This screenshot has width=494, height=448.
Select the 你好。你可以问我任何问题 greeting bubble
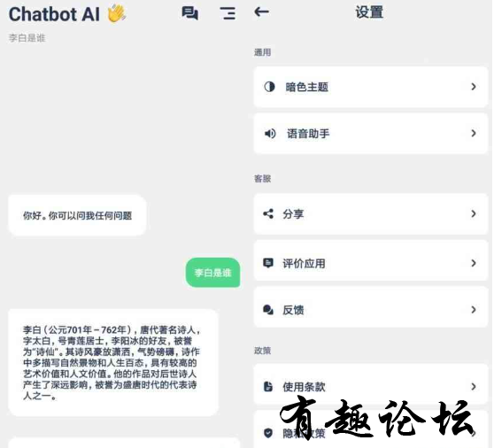[77, 215]
